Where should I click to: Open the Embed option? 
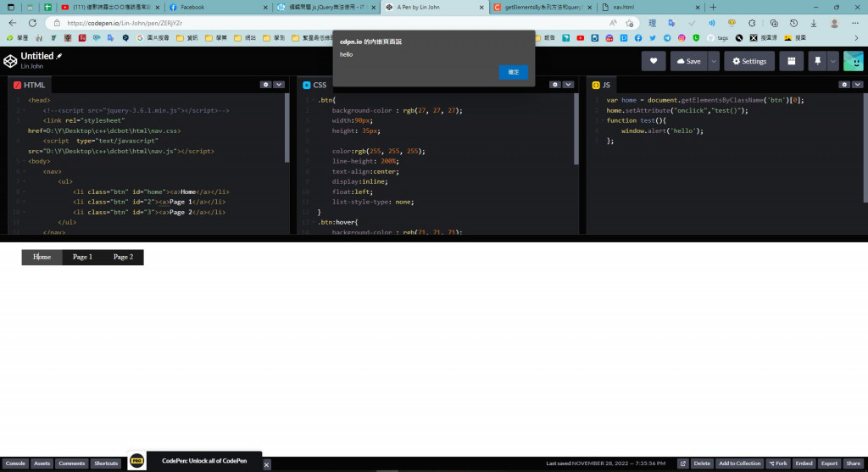(804, 464)
